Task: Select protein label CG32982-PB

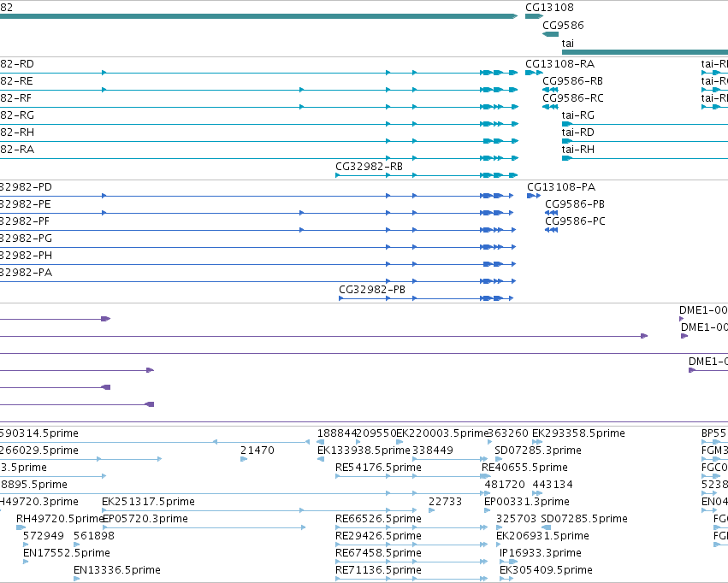Action: coord(372,290)
